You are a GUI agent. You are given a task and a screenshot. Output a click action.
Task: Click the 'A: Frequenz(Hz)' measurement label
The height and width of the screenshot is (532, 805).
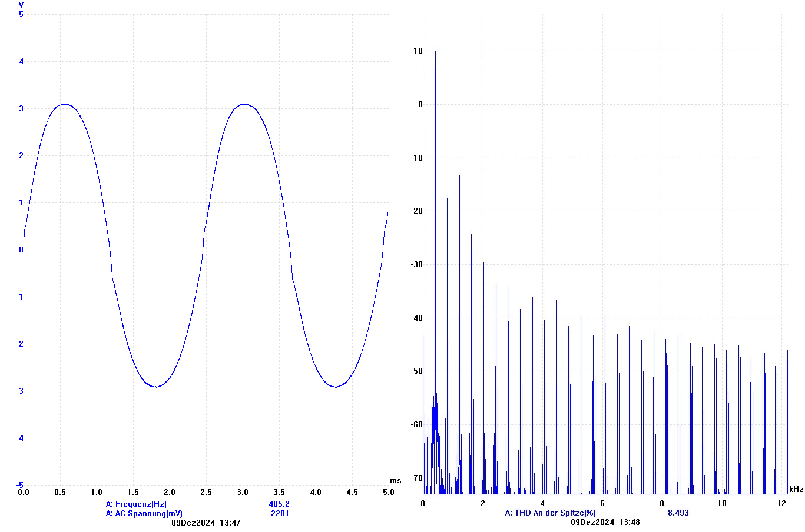pos(136,504)
